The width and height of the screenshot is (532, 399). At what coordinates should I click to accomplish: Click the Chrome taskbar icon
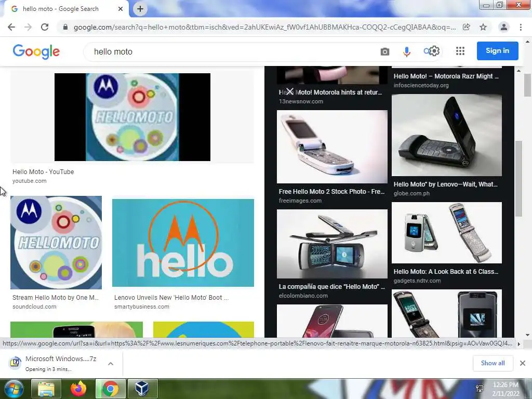tap(111, 389)
